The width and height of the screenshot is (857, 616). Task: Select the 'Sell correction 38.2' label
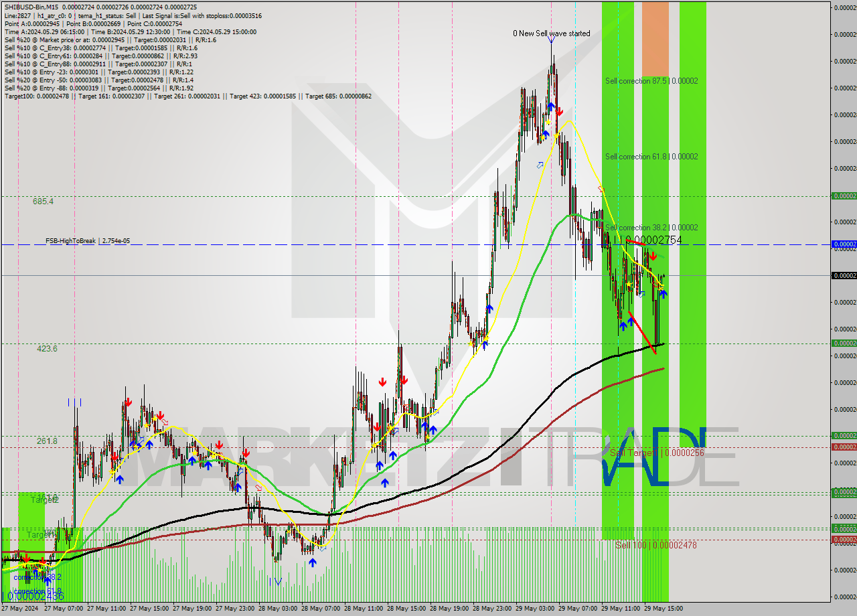[x=651, y=228]
